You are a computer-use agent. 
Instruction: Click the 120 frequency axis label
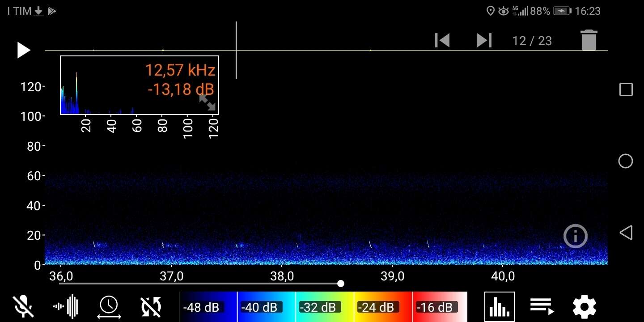31,87
